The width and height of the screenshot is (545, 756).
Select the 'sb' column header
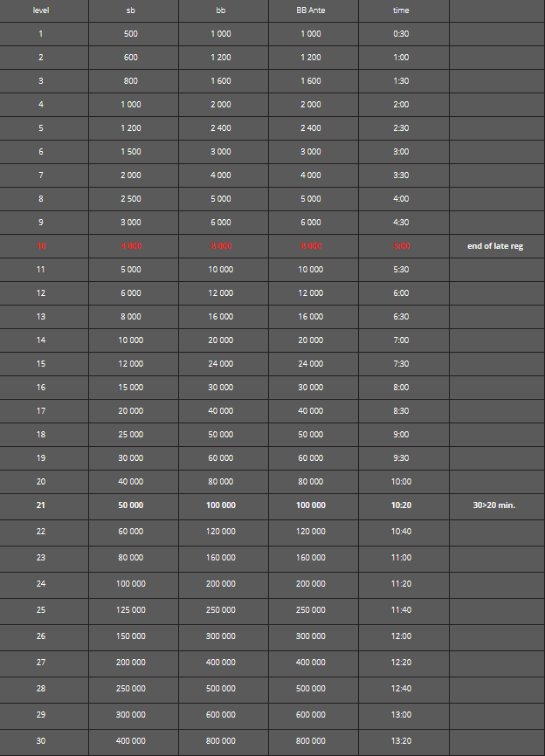[131, 10]
